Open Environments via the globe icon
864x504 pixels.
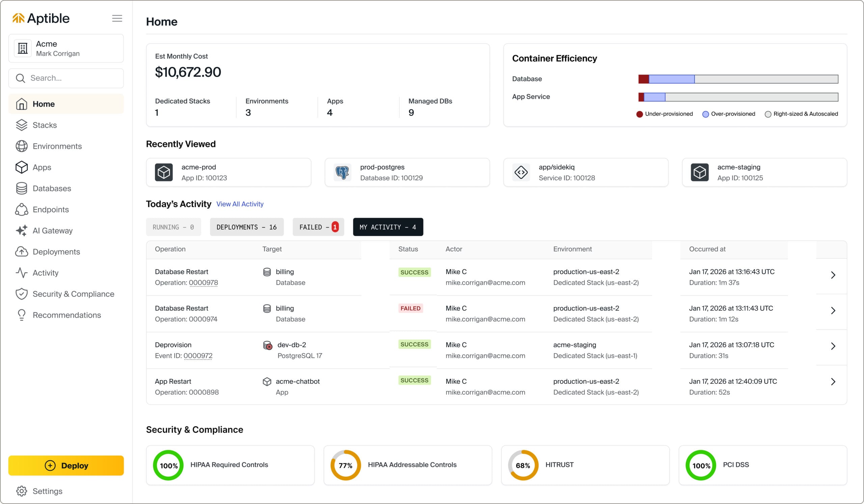tap(21, 146)
